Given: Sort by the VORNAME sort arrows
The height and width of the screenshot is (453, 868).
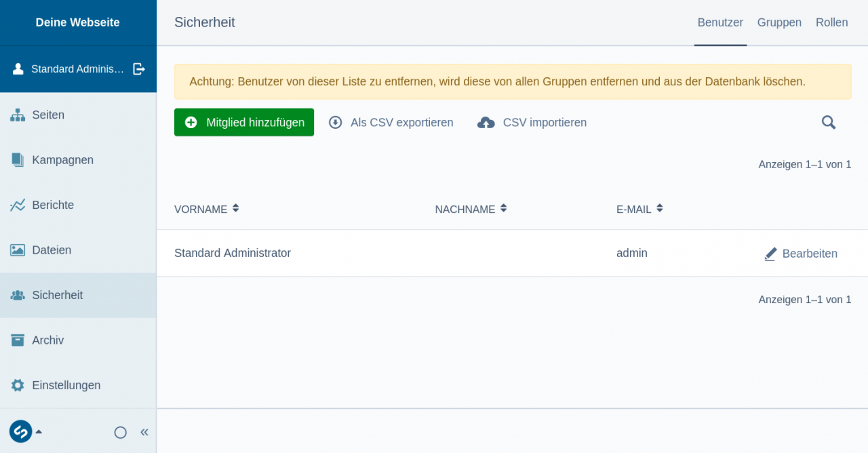Looking at the screenshot, I should 235,208.
